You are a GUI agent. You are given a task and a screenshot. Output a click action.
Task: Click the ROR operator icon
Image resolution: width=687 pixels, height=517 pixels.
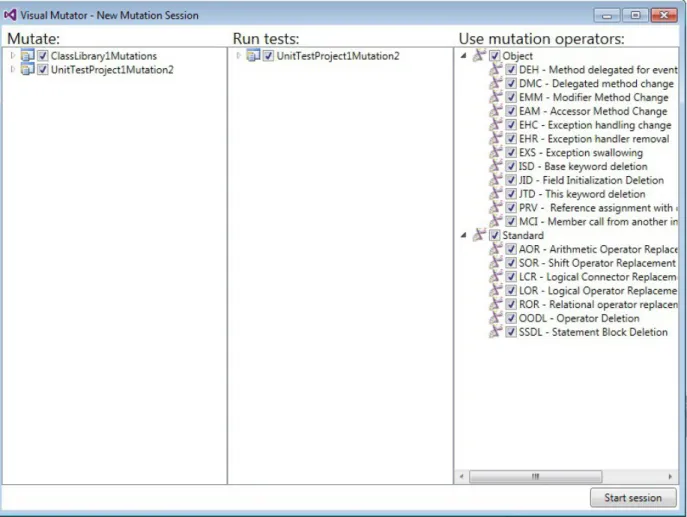(x=496, y=304)
